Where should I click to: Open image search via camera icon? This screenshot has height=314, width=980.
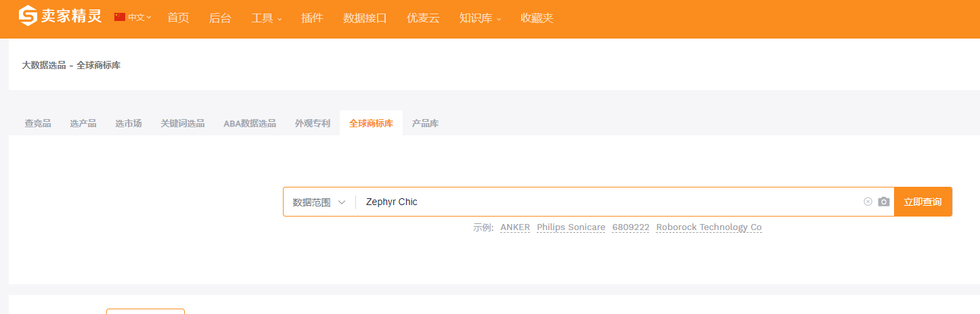[883, 202]
